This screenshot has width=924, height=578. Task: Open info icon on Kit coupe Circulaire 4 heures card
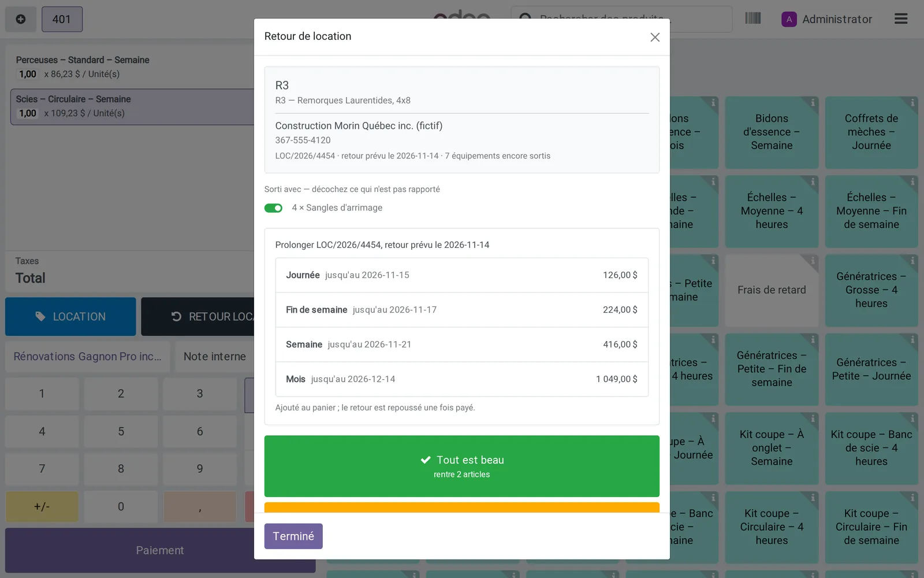(813, 498)
